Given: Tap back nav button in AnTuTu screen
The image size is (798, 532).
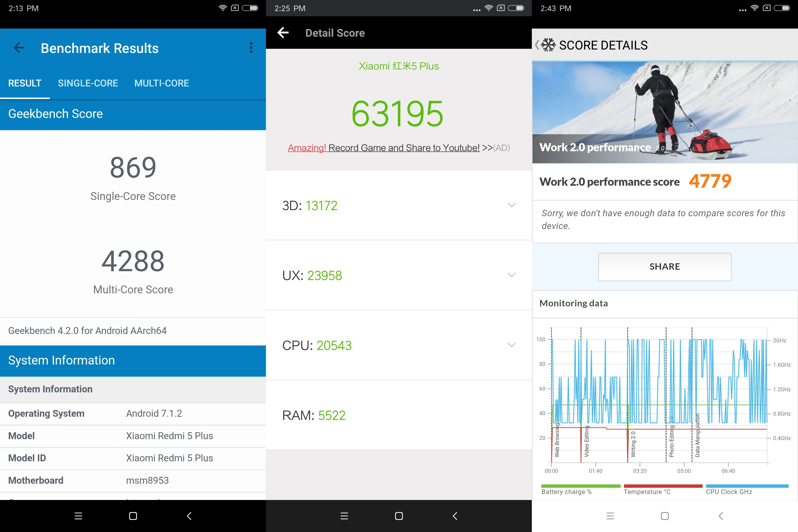Looking at the screenshot, I should (455, 516).
